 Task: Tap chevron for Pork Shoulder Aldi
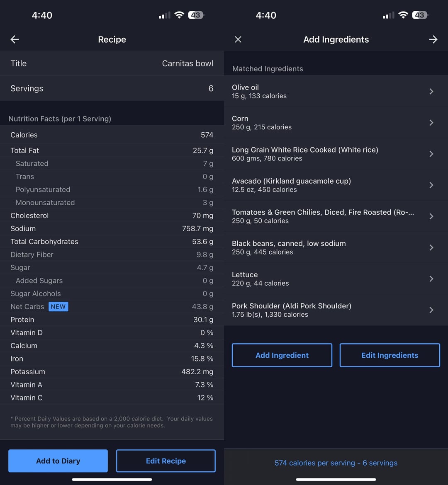(431, 310)
